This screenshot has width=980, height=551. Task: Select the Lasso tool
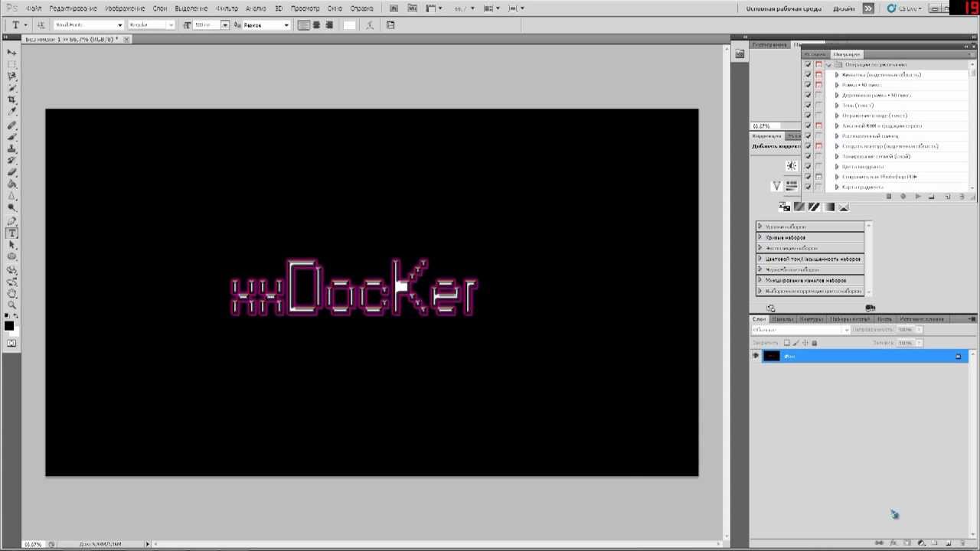coord(11,77)
